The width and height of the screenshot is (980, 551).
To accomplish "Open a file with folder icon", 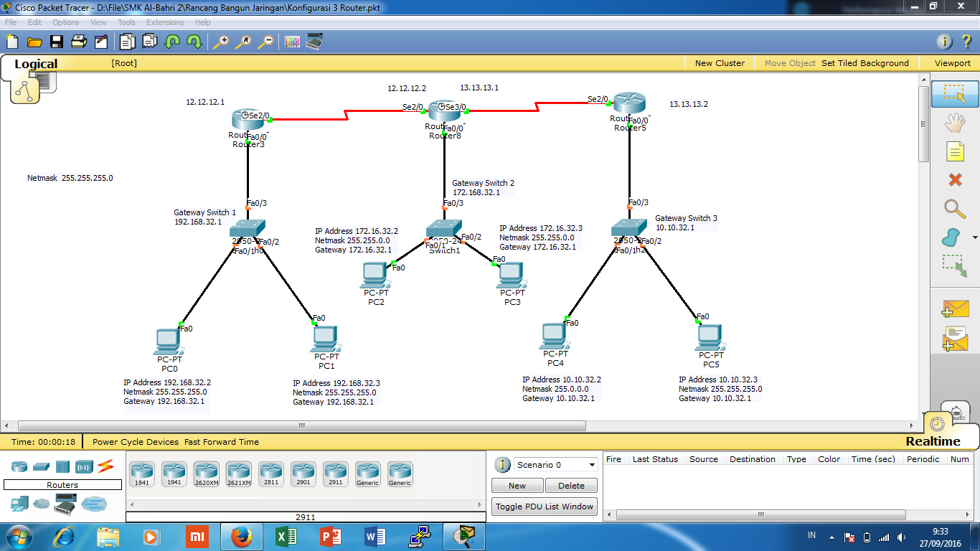I will (x=34, y=42).
